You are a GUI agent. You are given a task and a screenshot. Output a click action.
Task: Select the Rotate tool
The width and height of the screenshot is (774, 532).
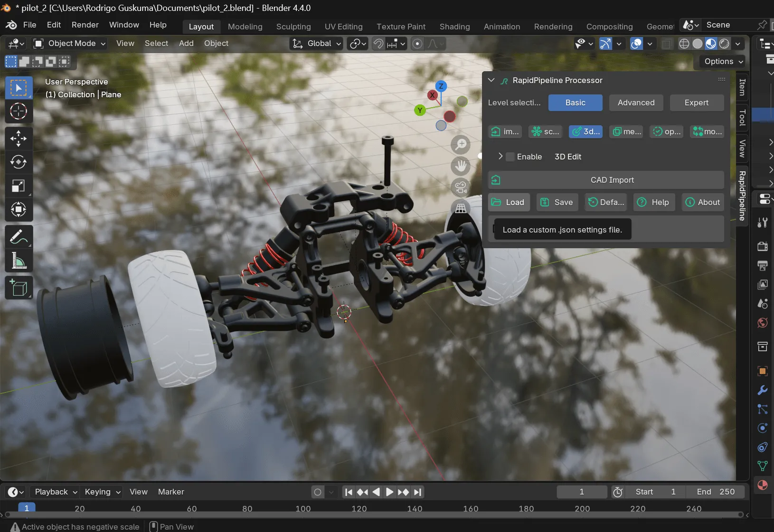tap(19, 162)
